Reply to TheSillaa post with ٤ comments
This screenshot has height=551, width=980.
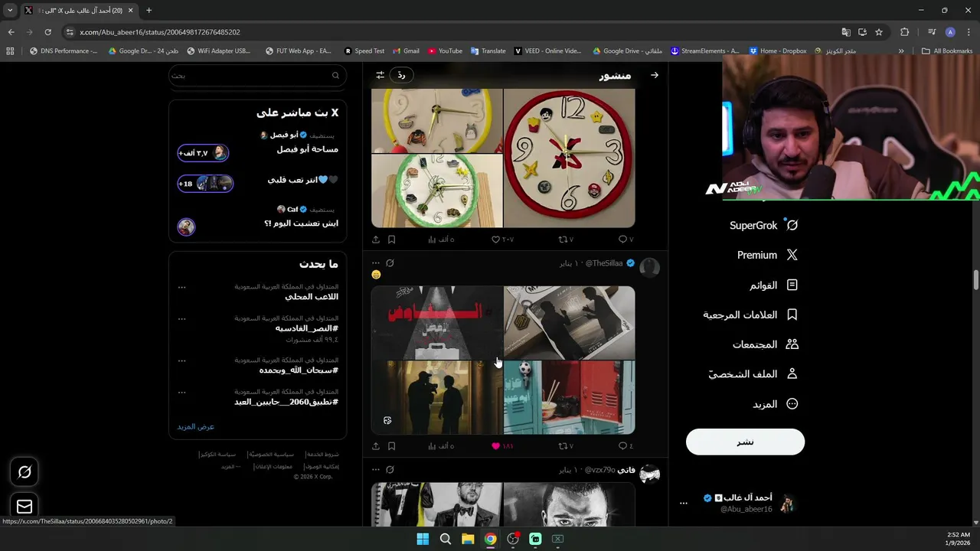[626, 446]
